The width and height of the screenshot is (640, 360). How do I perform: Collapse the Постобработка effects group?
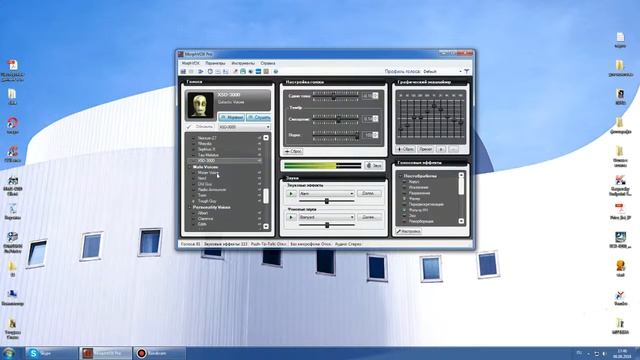[x=401, y=176]
